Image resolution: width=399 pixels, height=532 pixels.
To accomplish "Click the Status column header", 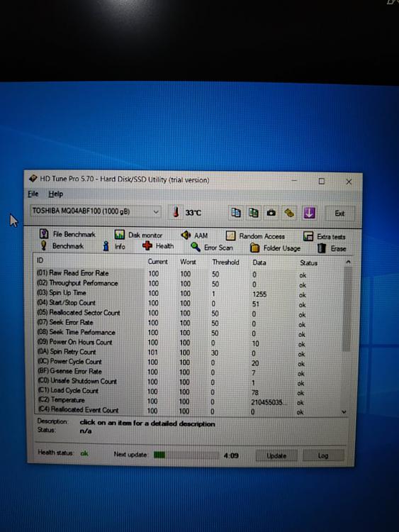I will (x=308, y=263).
